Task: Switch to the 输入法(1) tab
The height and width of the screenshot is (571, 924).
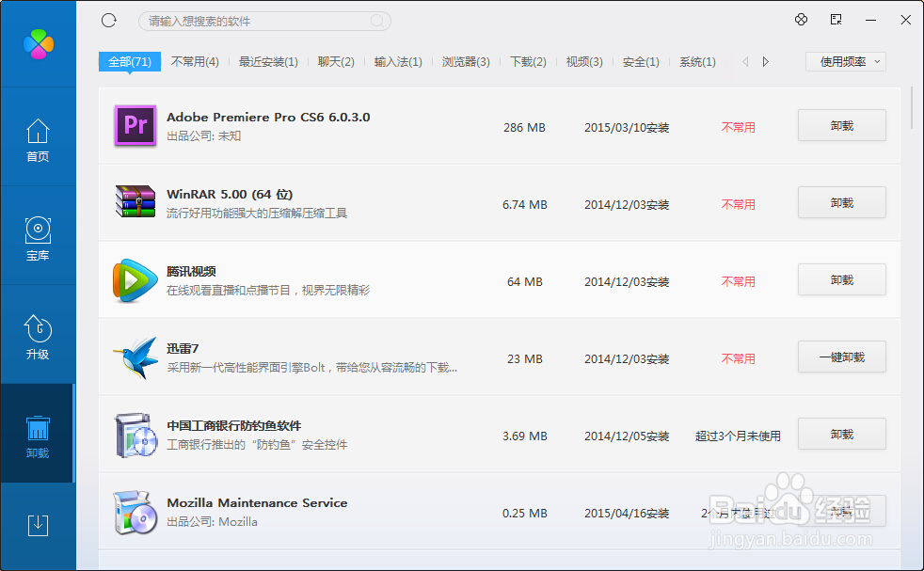Action: tap(398, 61)
